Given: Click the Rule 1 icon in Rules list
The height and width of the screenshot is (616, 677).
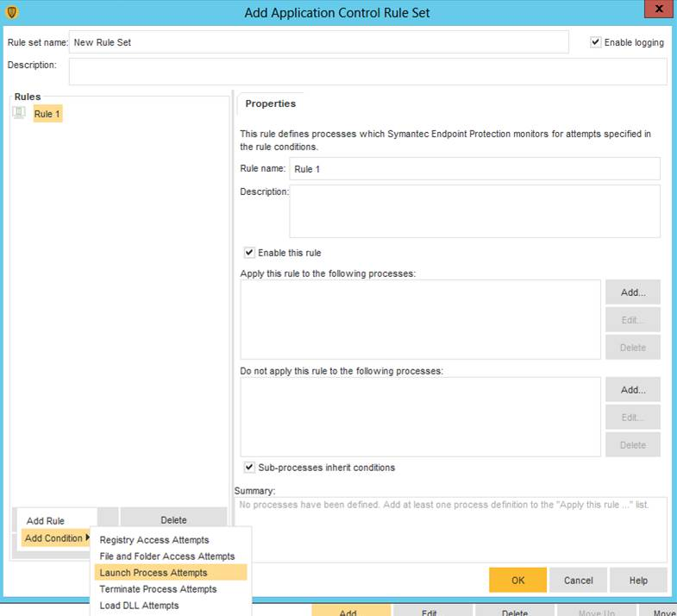Looking at the screenshot, I should click(x=19, y=113).
